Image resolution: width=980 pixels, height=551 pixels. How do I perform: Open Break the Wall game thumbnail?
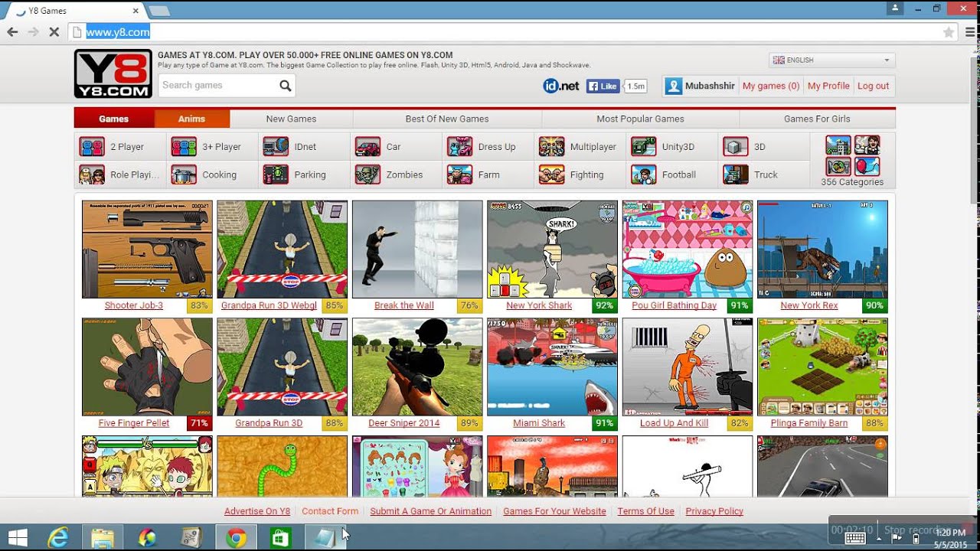[x=417, y=249]
